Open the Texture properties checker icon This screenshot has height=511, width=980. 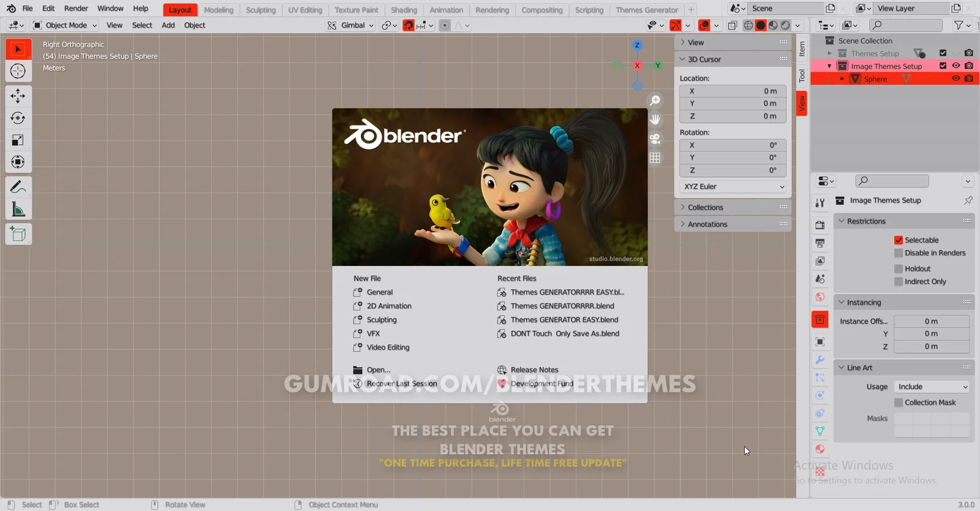[x=820, y=472]
